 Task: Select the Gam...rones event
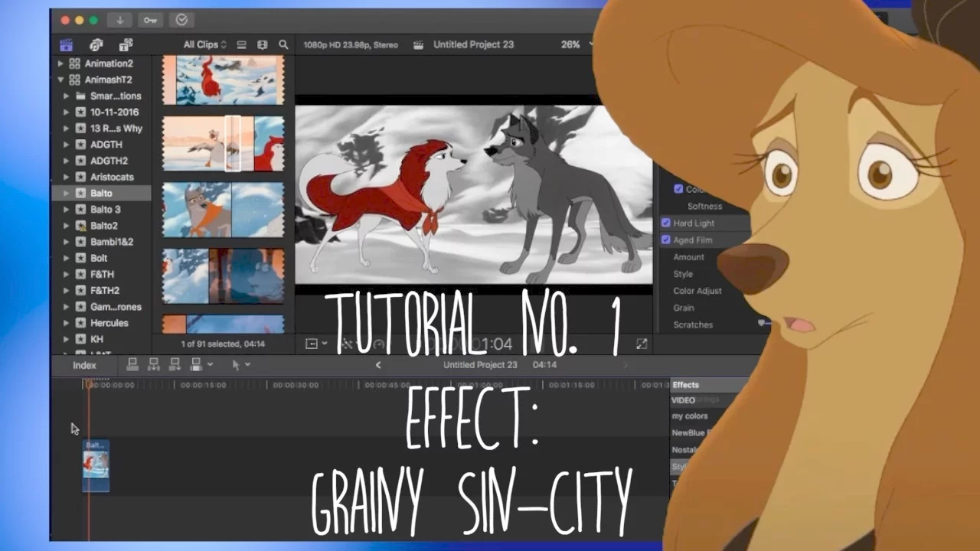click(x=116, y=307)
